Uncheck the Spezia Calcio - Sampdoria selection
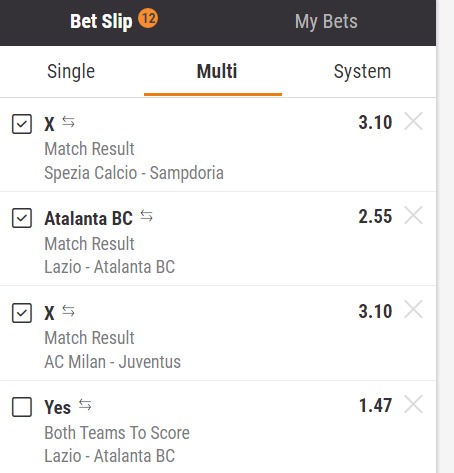This screenshot has width=454, height=473. click(22, 124)
